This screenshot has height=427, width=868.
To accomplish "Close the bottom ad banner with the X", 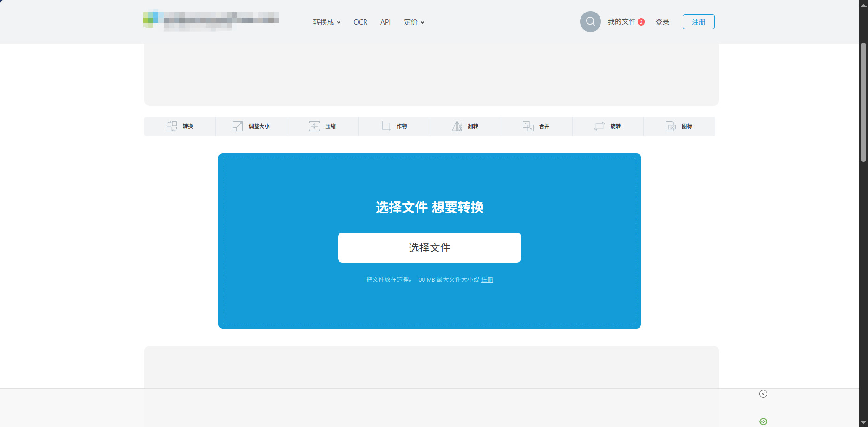I will coord(763,394).
